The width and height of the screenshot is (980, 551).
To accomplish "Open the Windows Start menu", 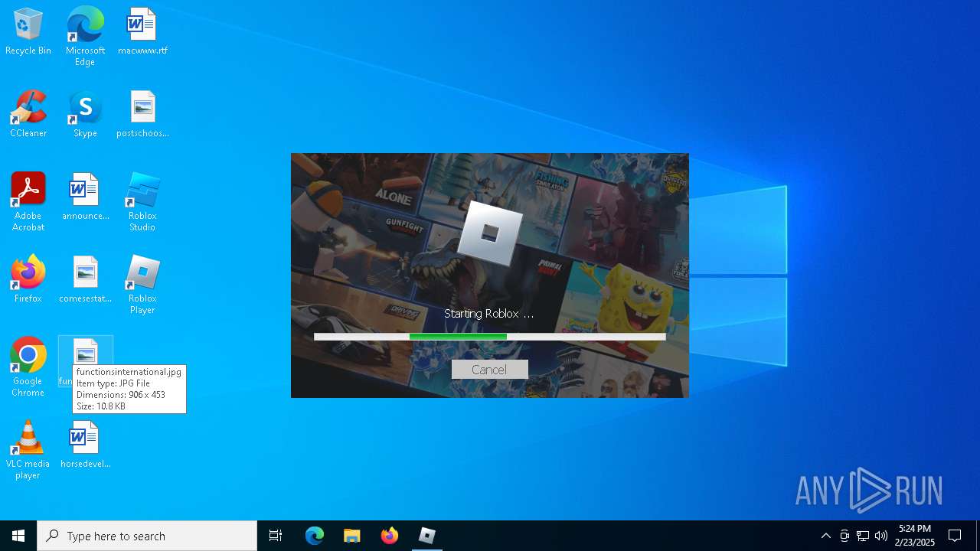I will click(18, 536).
